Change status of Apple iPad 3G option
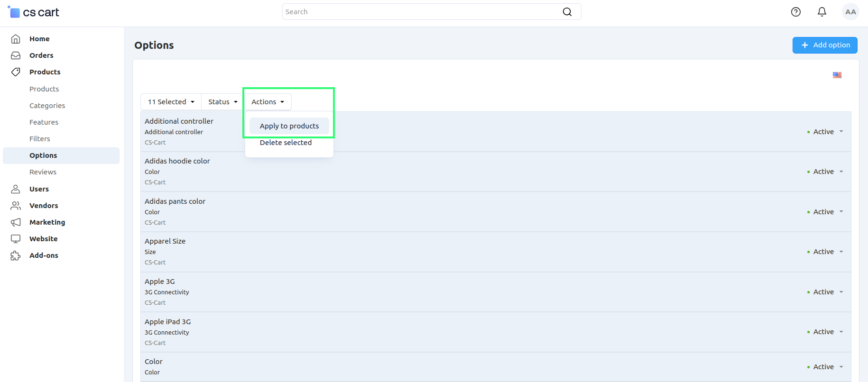Image resolution: width=868 pixels, height=382 pixels. coord(825,332)
